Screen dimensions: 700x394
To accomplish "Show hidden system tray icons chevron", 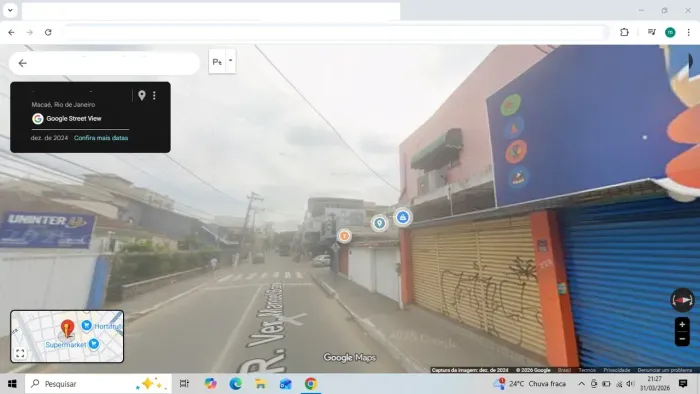I will click(581, 384).
